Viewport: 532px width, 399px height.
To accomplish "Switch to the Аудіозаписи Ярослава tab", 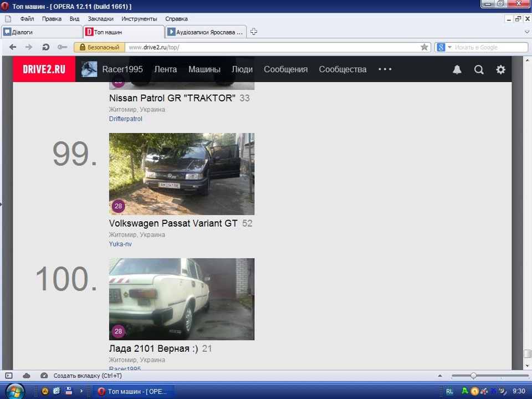I will pyautogui.click(x=206, y=32).
